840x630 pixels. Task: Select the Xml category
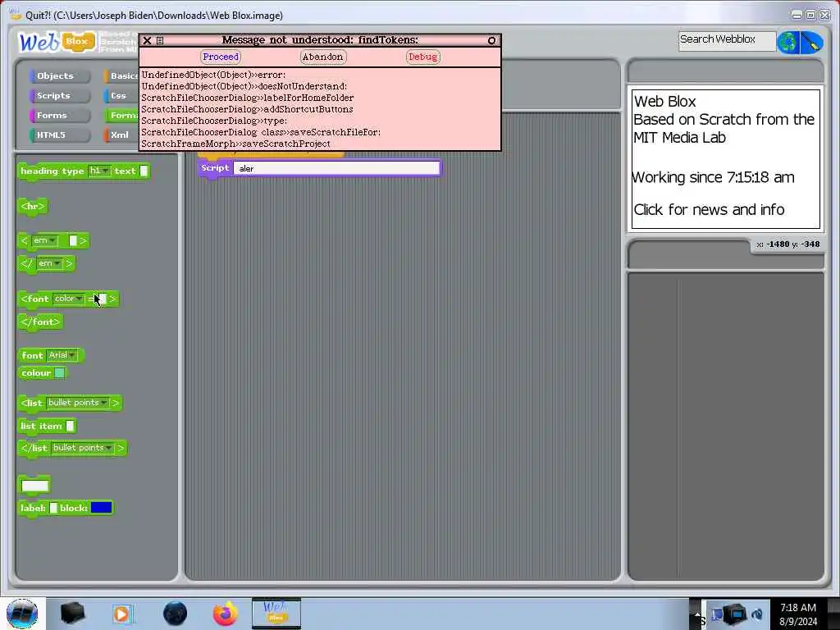pyautogui.click(x=121, y=135)
